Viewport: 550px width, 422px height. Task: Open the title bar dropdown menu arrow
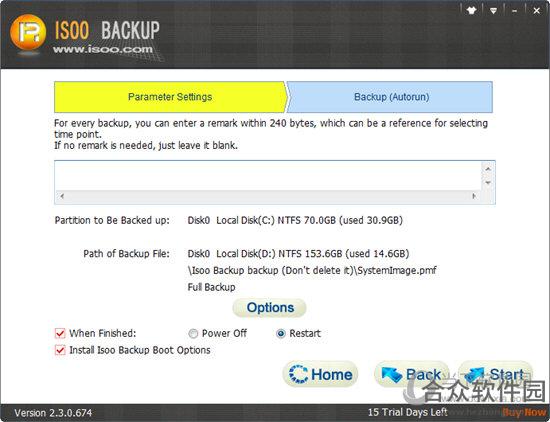click(x=493, y=11)
